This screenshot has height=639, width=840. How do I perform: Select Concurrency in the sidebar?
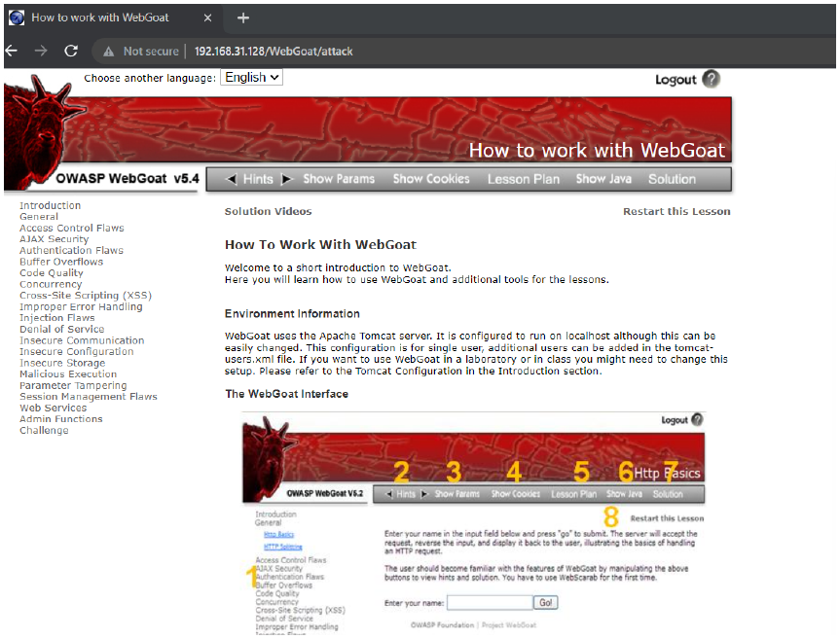coord(51,284)
